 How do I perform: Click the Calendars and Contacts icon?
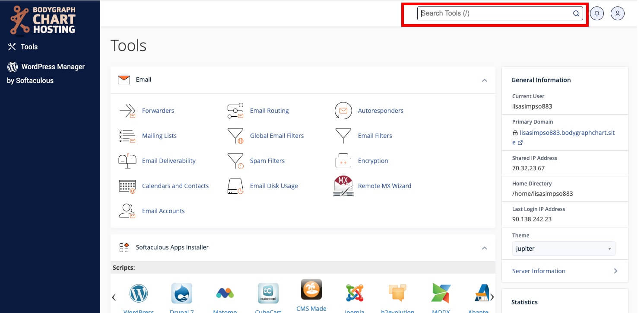[x=127, y=186]
